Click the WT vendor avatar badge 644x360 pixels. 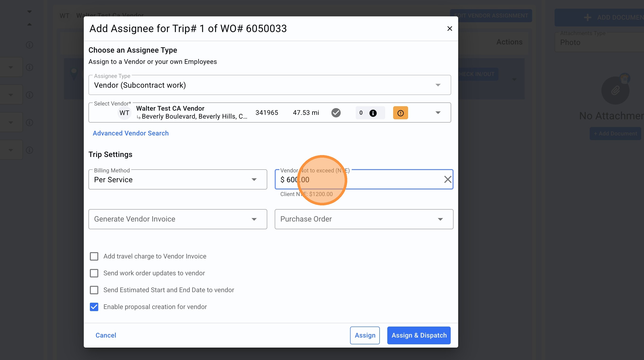pyautogui.click(x=124, y=113)
